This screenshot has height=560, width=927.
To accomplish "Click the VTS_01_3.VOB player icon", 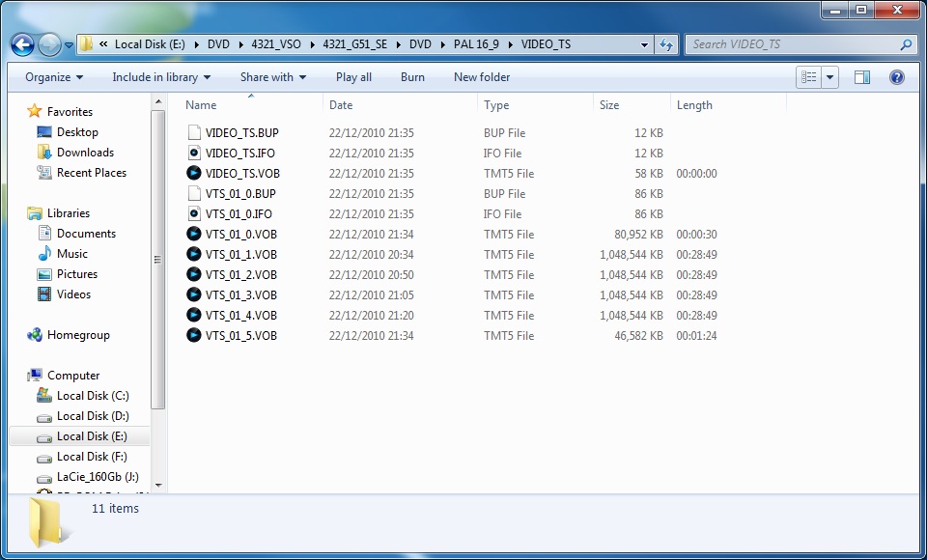I will click(193, 294).
